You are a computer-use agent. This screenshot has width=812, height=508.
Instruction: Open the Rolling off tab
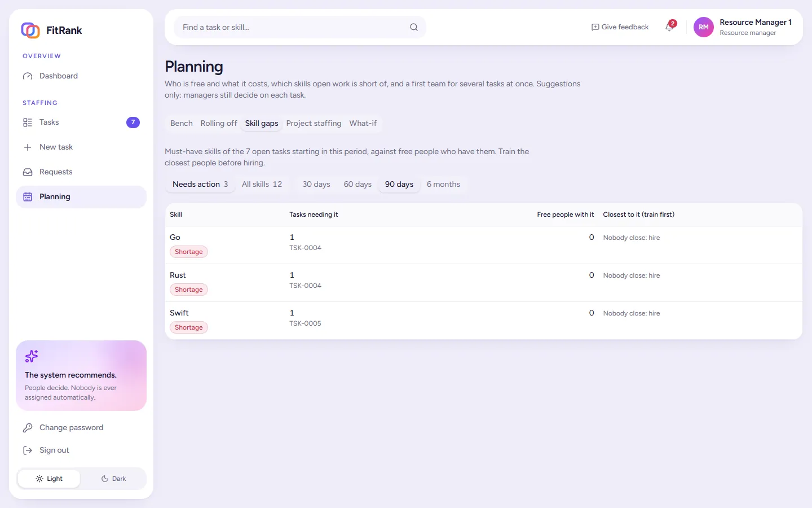tap(219, 124)
